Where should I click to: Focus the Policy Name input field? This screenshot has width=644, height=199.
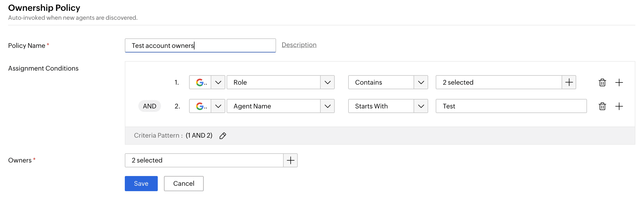[200, 45]
